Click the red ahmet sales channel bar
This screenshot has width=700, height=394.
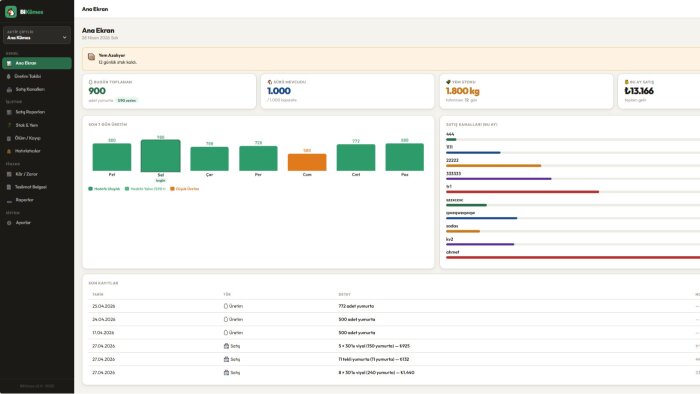(573, 257)
